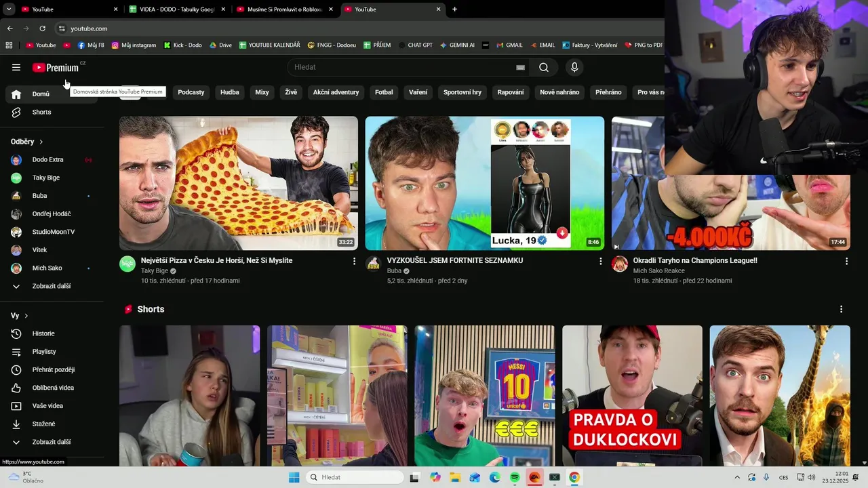Open Historie in the sidebar
Image resolution: width=868 pixels, height=488 pixels.
tap(52, 333)
